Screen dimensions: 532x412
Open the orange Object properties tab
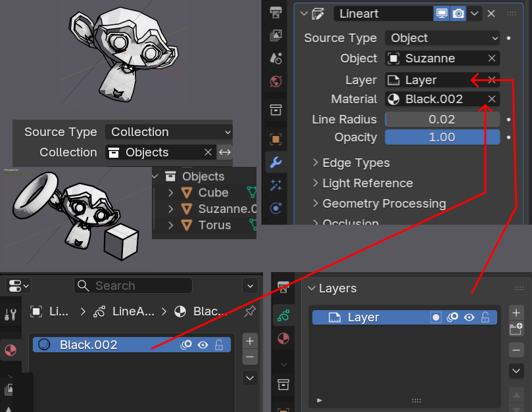click(x=276, y=139)
